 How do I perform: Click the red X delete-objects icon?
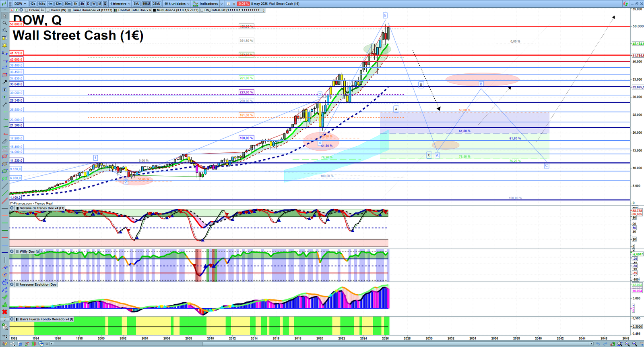pos(4,312)
